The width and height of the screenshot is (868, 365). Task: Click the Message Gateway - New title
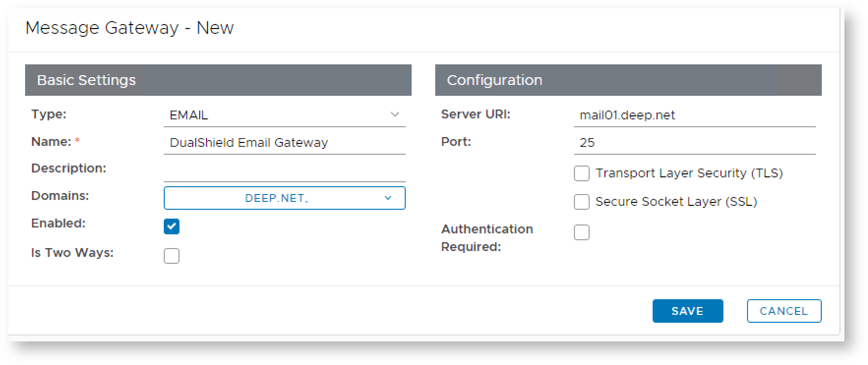point(130,28)
